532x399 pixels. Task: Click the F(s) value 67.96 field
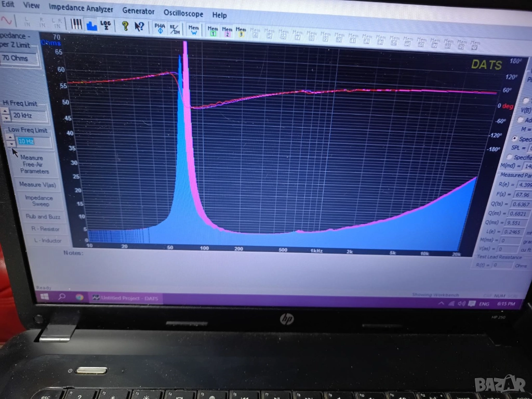click(x=522, y=195)
